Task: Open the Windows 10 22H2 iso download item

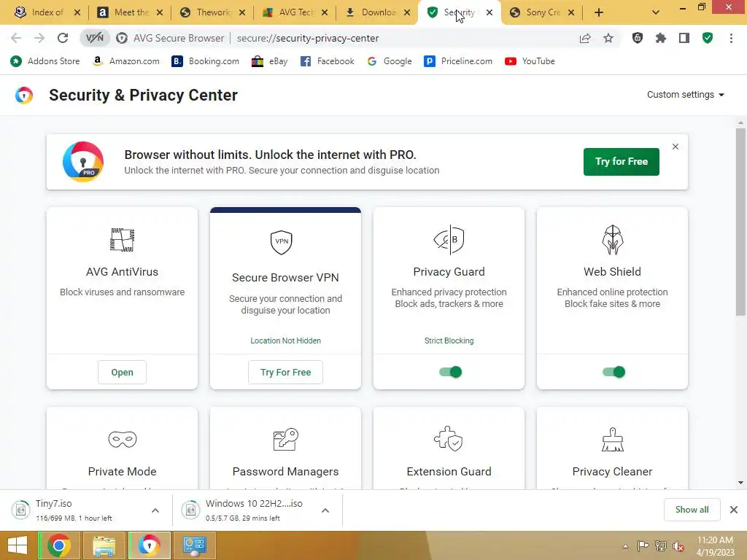Action: 245,510
